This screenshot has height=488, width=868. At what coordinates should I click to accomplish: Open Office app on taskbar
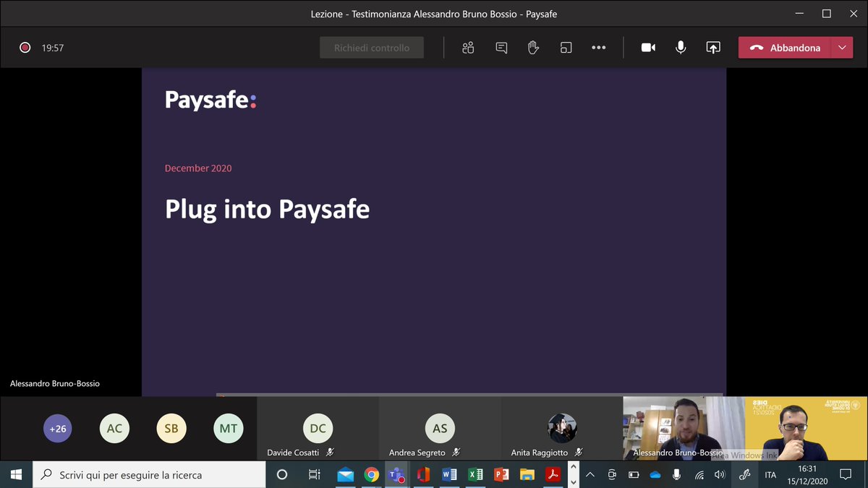(x=423, y=475)
